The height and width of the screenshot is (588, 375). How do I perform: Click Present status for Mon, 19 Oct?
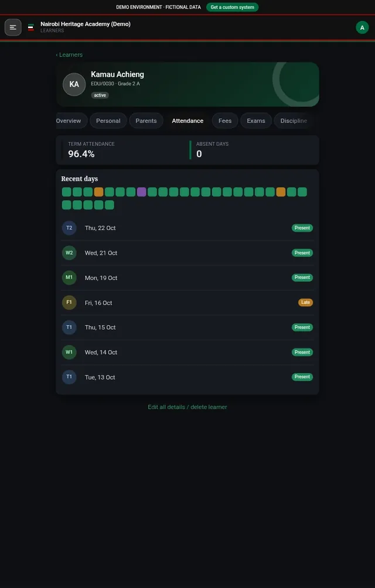[302, 278]
